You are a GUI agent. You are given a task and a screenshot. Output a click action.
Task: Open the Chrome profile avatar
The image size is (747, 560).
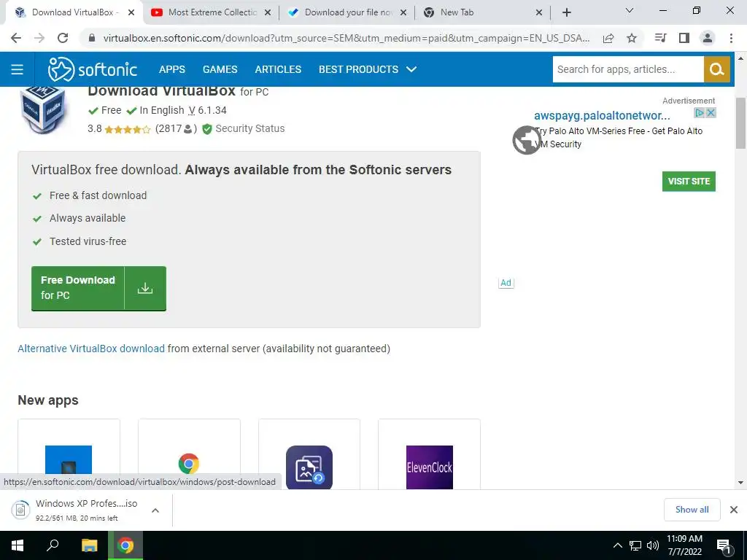tap(708, 38)
